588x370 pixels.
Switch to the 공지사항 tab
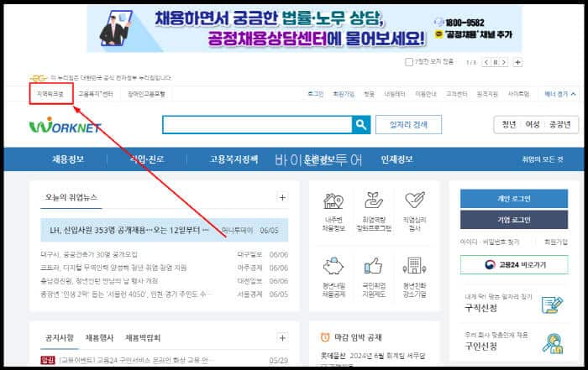pos(60,338)
